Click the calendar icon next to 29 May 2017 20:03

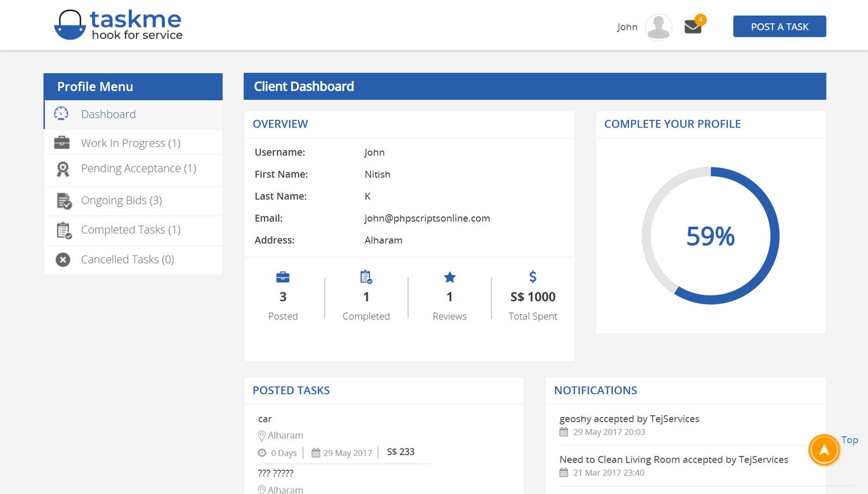[564, 432]
